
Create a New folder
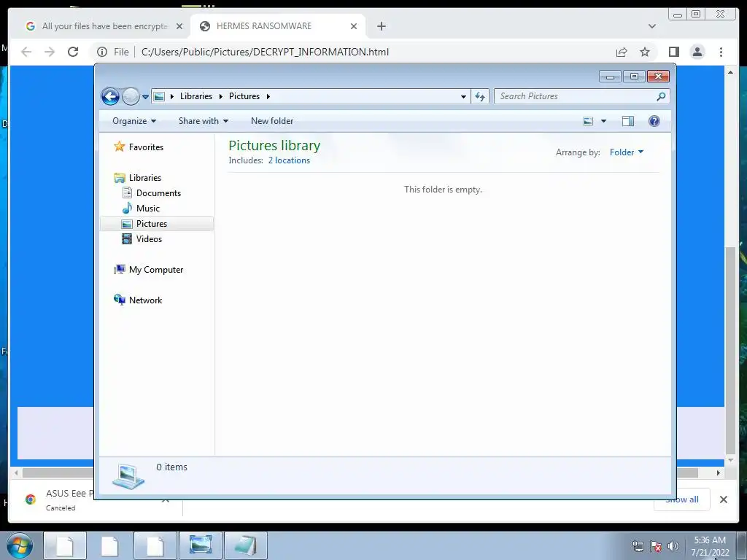click(x=272, y=121)
